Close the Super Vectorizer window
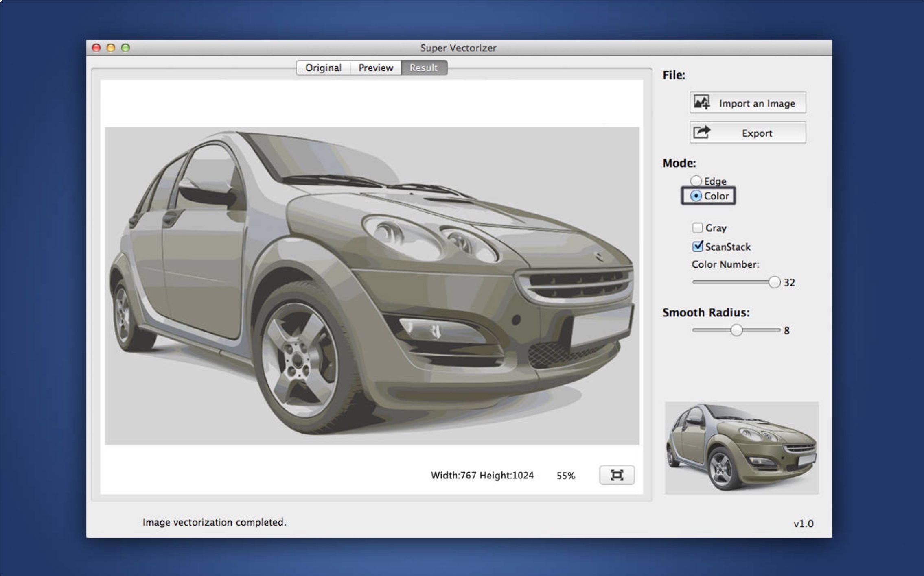924x576 pixels. point(96,48)
